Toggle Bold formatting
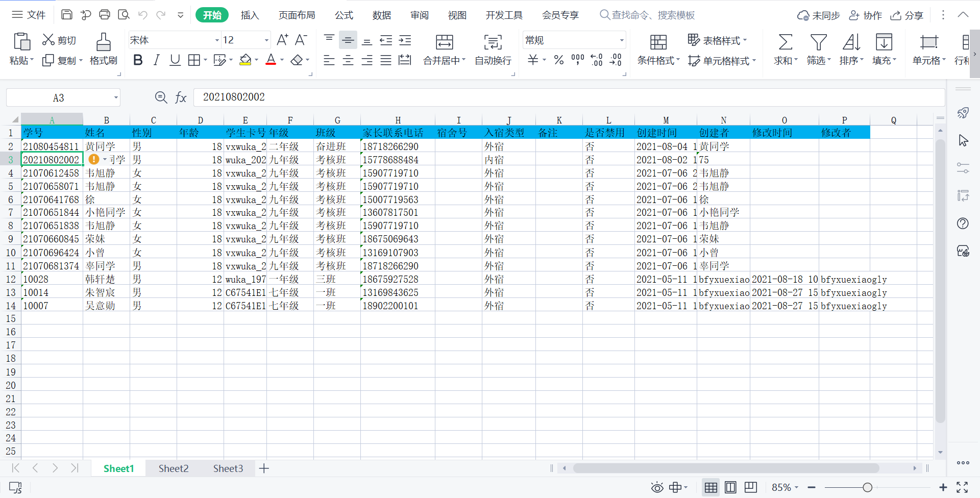 [x=138, y=60]
